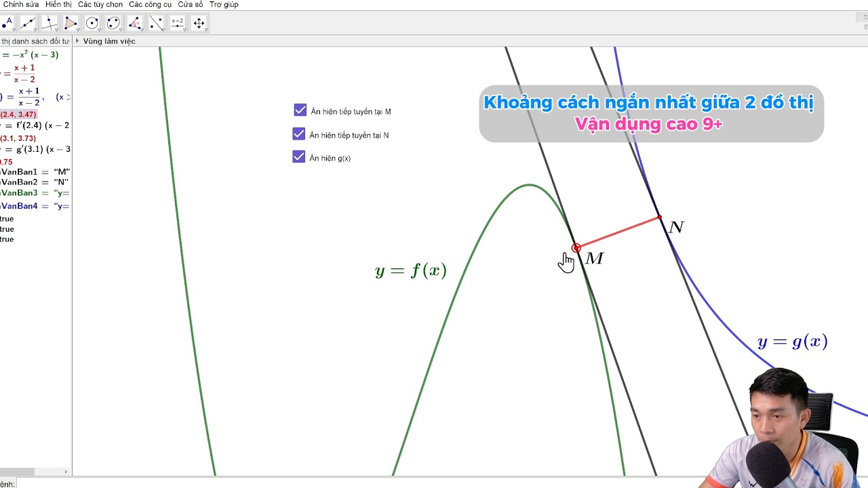This screenshot has height=488, width=868.
Task: Select the Angle tool
Action: click(x=134, y=22)
